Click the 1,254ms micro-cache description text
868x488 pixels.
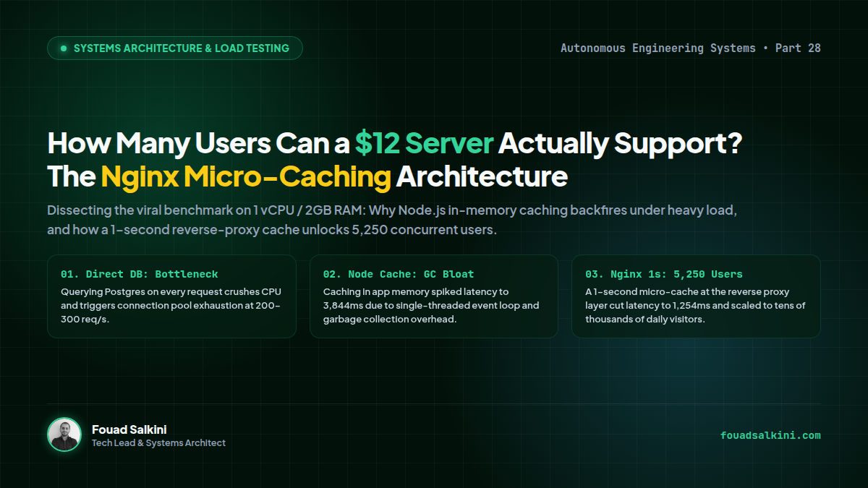(695, 306)
